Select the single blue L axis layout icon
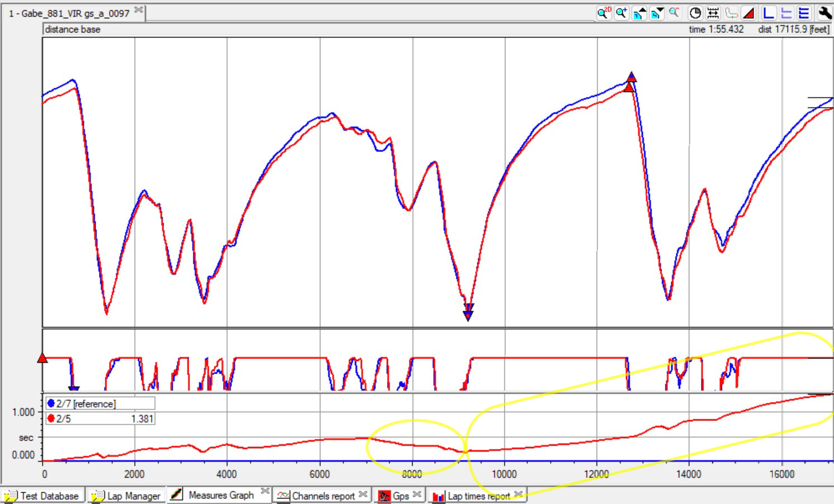The height and width of the screenshot is (504, 834). 769,13
